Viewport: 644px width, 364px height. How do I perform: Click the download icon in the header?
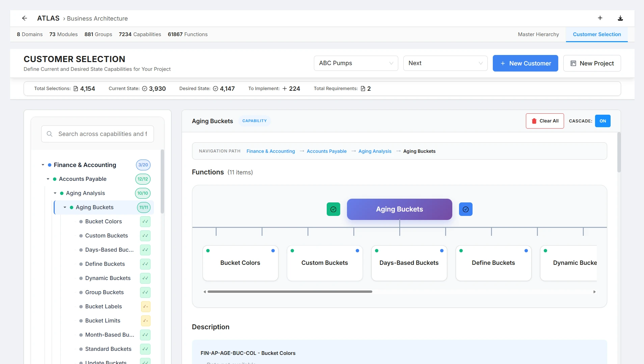click(x=620, y=18)
